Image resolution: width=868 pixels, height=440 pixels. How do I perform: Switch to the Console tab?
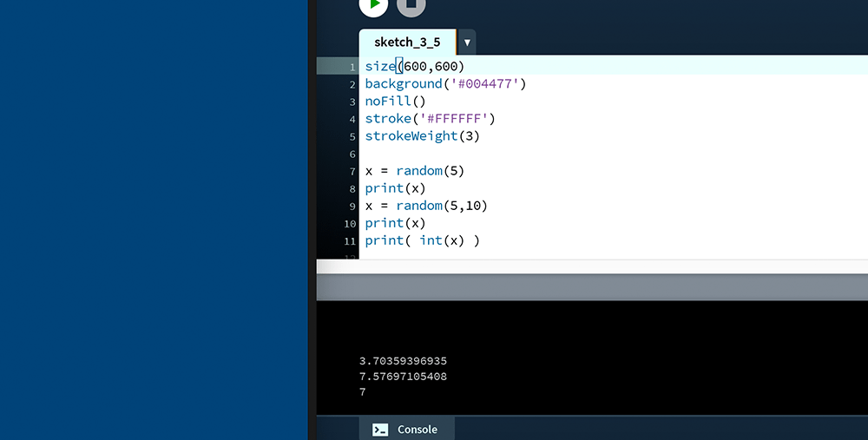[x=407, y=430]
